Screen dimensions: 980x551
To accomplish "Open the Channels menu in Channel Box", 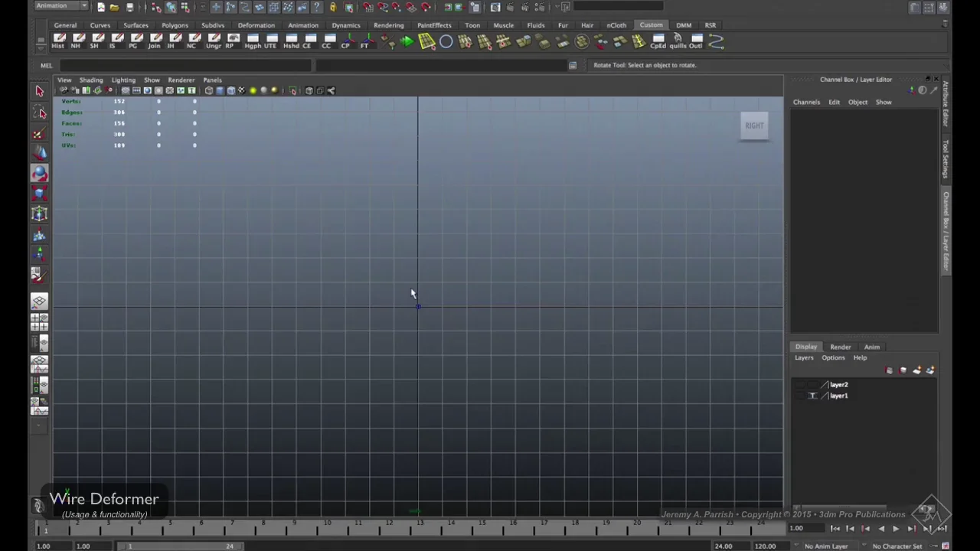I will point(806,102).
